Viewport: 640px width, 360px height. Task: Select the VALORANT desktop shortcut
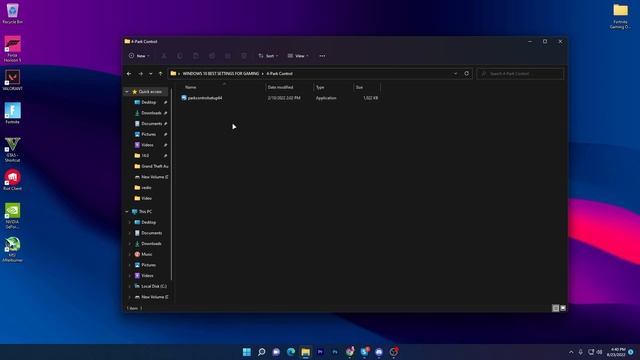12,80
